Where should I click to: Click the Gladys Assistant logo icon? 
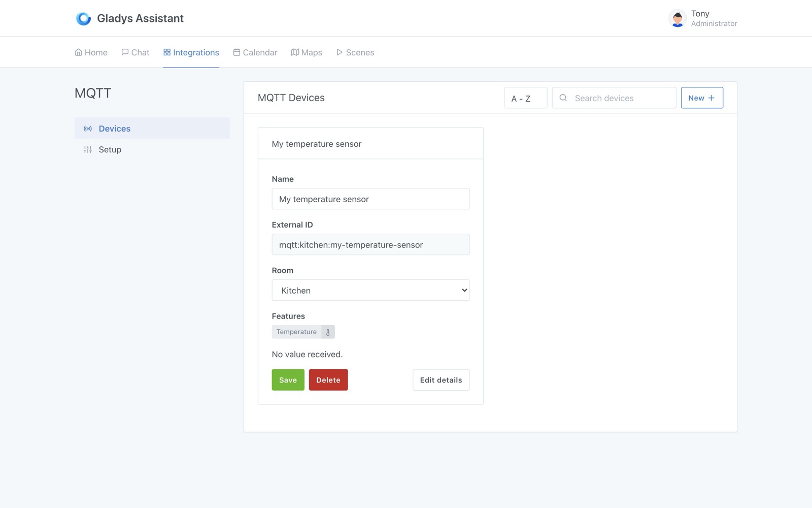tap(83, 18)
